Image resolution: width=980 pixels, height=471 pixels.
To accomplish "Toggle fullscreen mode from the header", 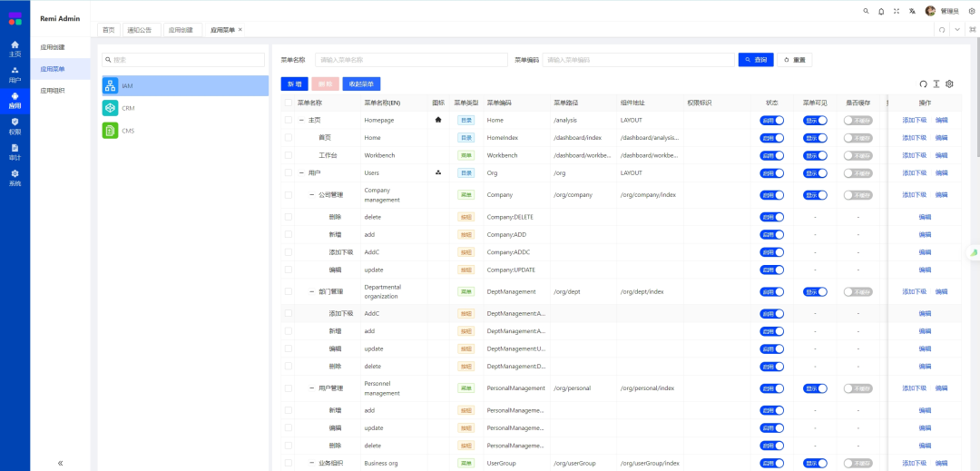I will click(897, 11).
